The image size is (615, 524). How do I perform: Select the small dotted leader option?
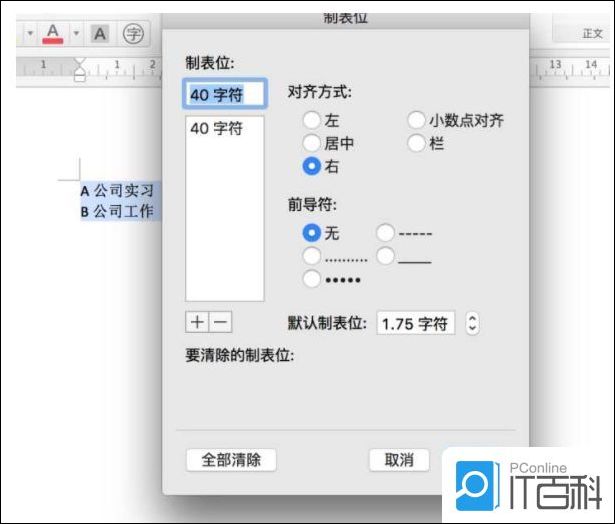click(x=312, y=256)
